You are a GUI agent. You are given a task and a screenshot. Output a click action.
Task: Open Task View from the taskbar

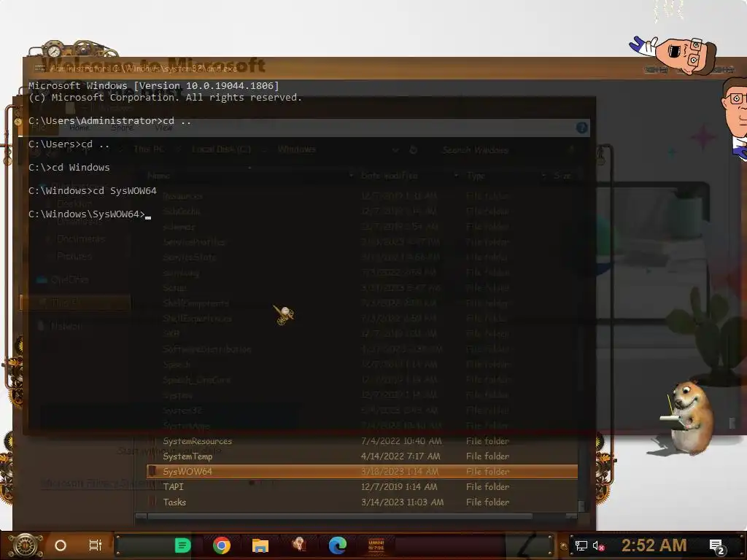click(96, 545)
